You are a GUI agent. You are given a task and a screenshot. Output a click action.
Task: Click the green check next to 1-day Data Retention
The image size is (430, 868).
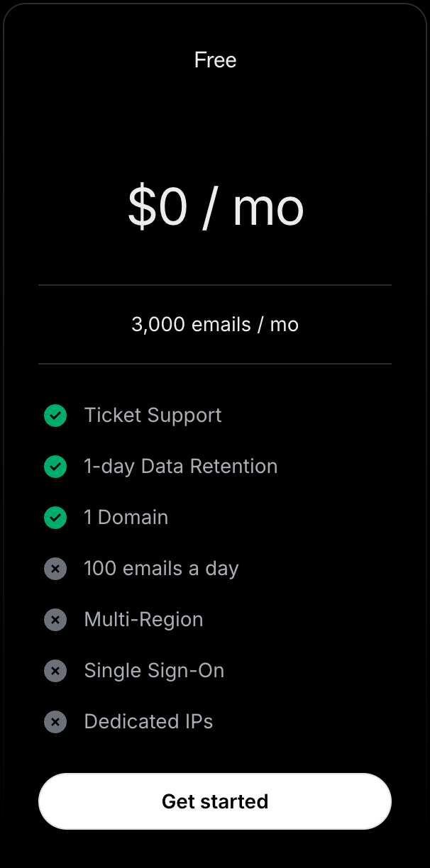pyautogui.click(x=55, y=467)
